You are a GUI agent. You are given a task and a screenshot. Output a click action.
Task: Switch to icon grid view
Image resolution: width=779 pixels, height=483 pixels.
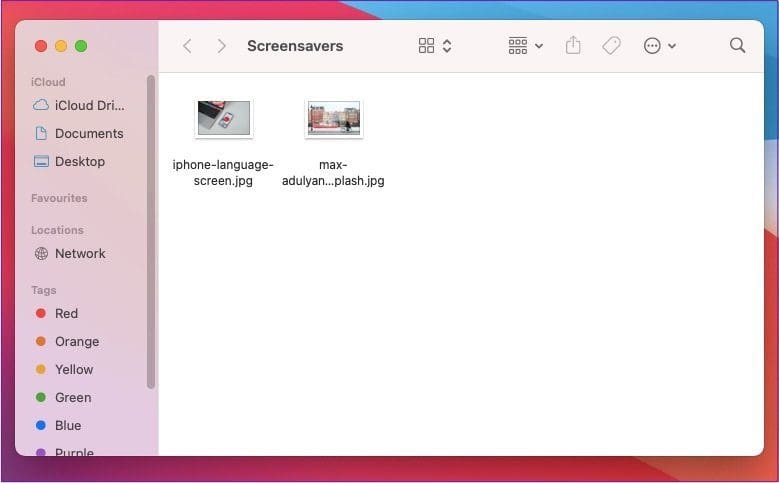[426, 46]
